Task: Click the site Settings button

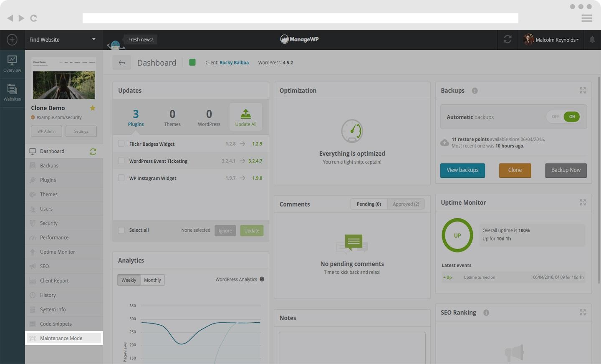Action: [x=81, y=131]
